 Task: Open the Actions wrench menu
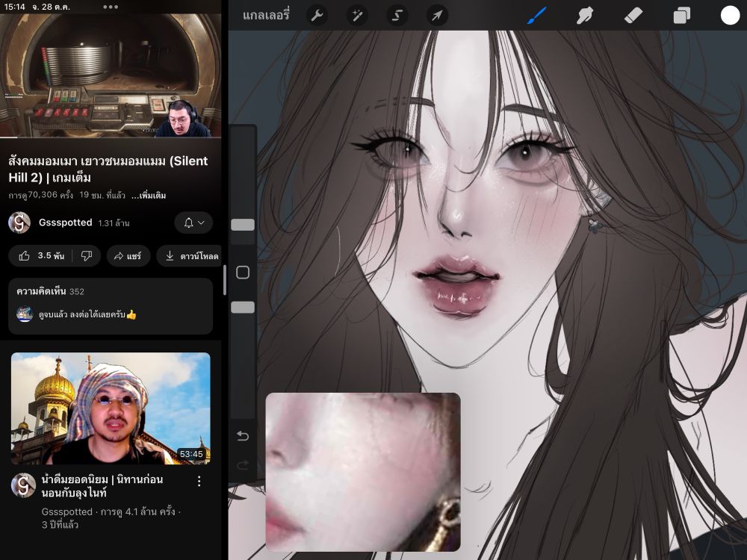[x=317, y=16]
